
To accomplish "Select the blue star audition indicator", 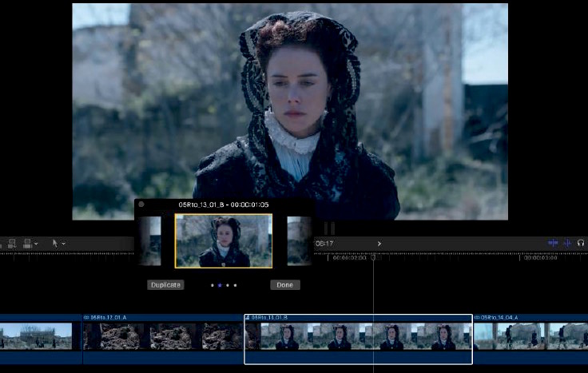I will point(220,285).
